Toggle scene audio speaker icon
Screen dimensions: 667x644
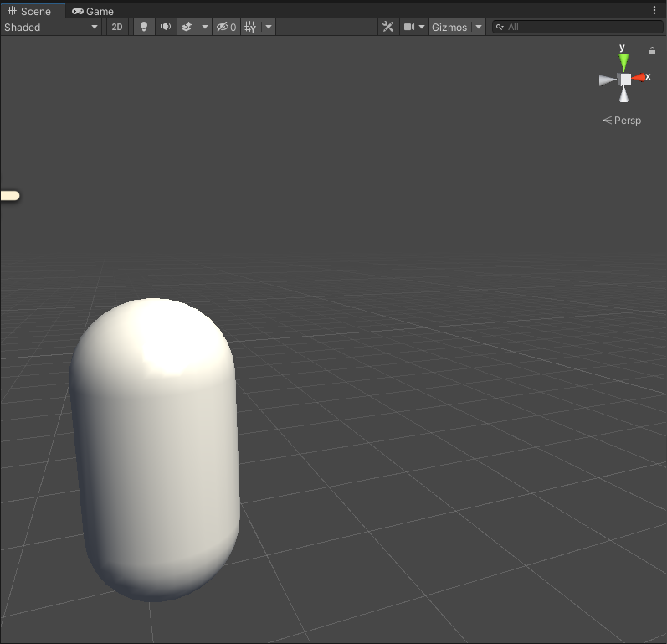[166, 28]
